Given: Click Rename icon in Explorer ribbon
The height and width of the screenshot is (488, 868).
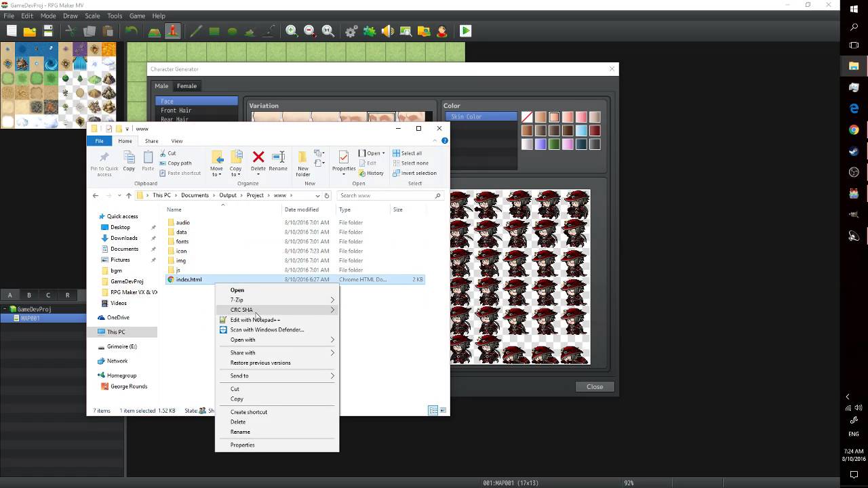Looking at the screenshot, I should point(278,158).
